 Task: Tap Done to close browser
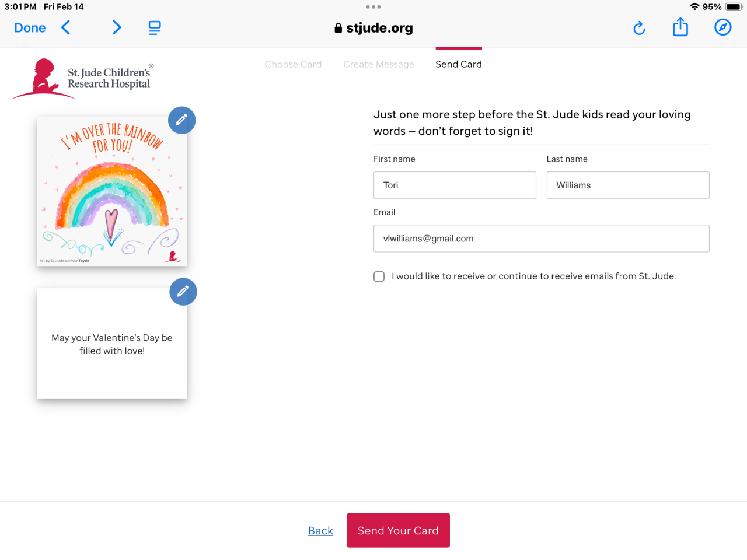point(30,27)
